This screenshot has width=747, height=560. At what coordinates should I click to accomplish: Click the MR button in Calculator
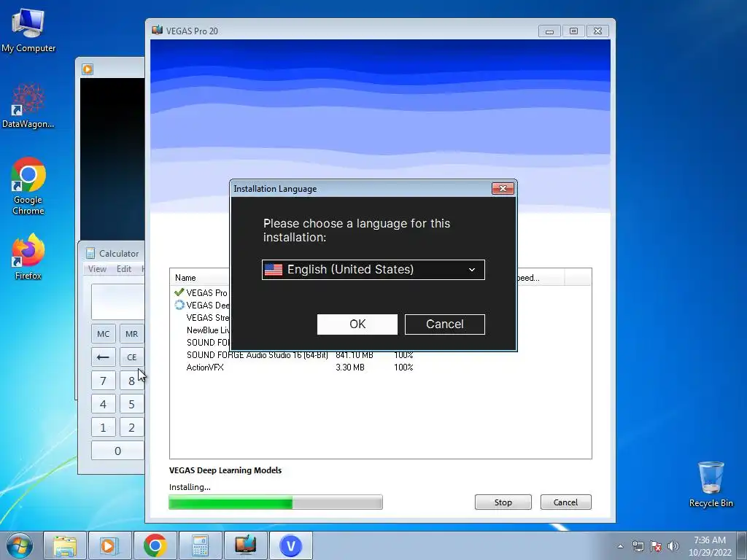131,334
